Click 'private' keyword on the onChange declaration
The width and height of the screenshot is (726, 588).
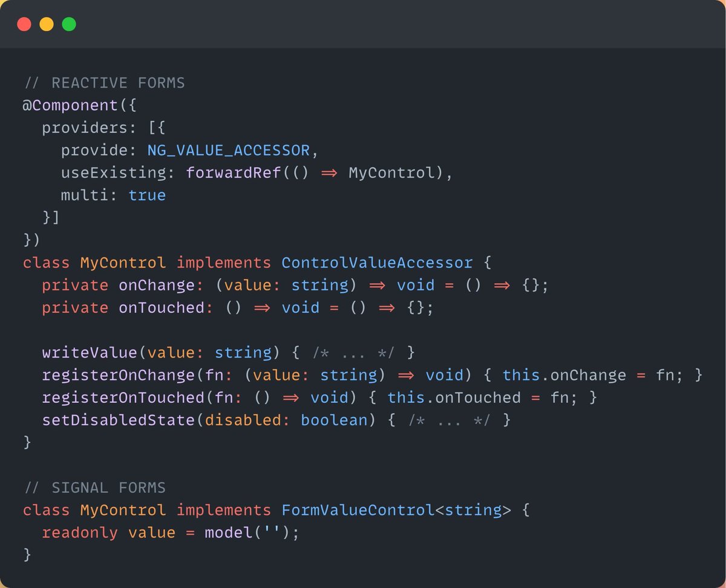point(75,286)
